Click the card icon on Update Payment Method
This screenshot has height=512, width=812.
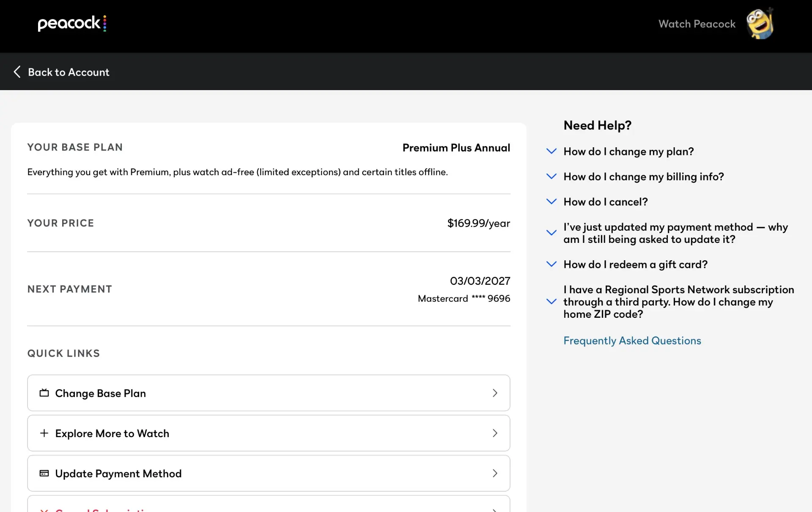pyautogui.click(x=44, y=473)
